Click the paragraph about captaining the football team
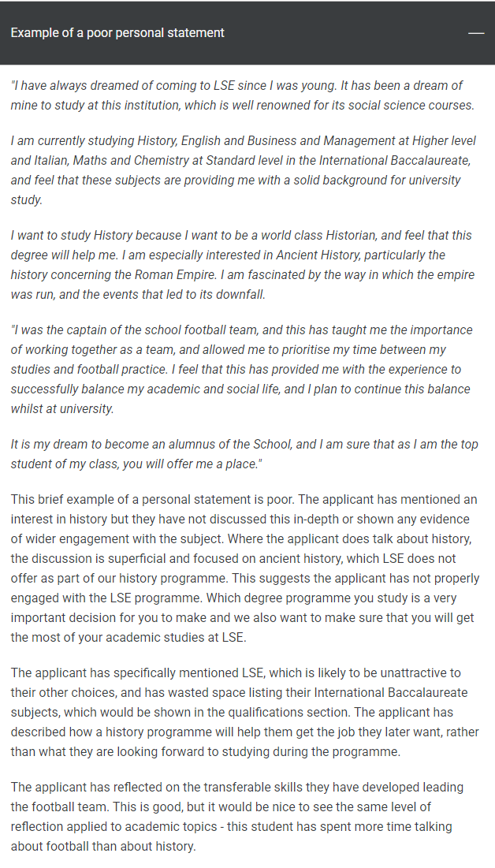Viewport: 495px width, 868px height. (x=243, y=369)
